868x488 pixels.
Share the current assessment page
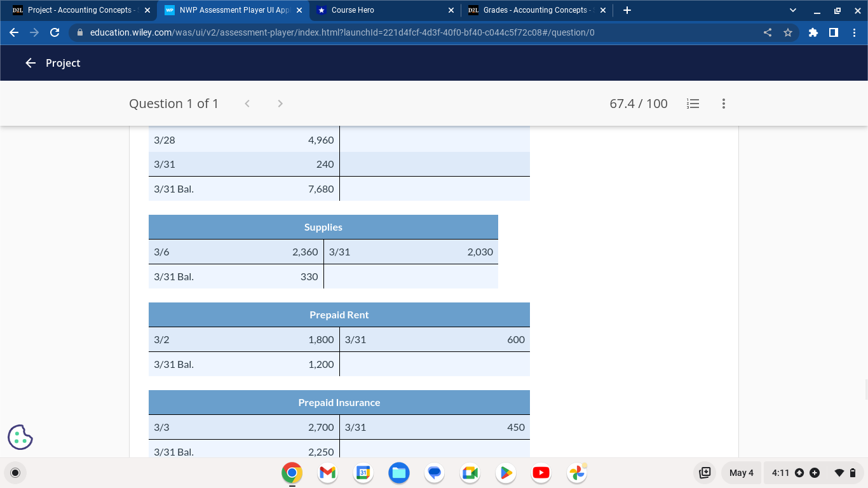tap(767, 32)
